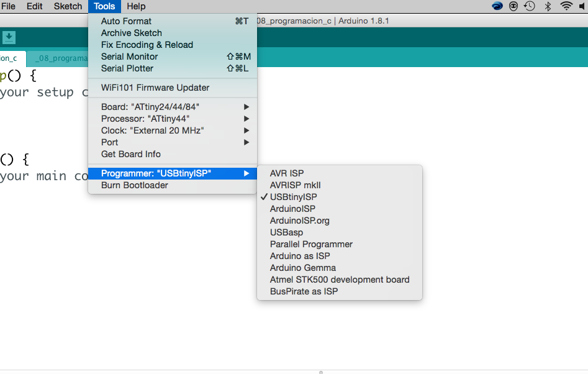Select AVRISP mkII programmer
588x374 pixels.
coord(340,185)
